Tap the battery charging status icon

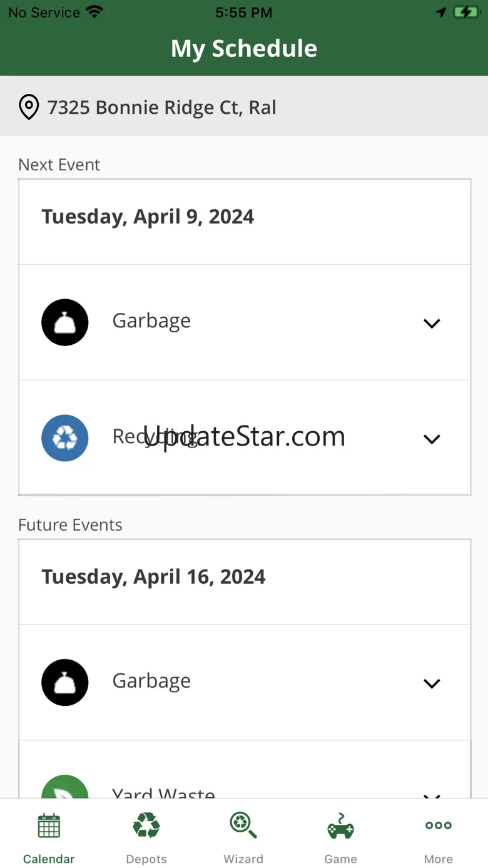pyautogui.click(x=466, y=13)
